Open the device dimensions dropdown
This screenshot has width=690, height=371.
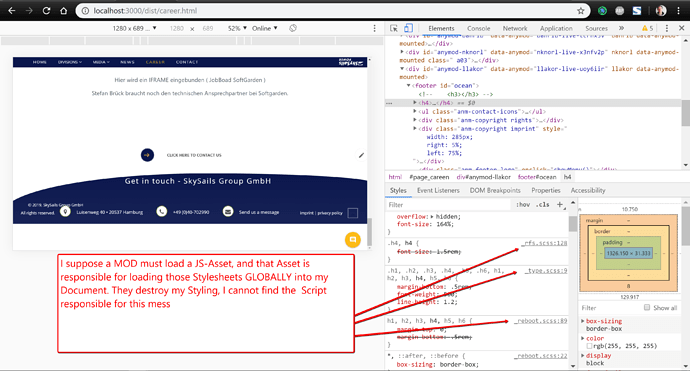[x=134, y=28]
